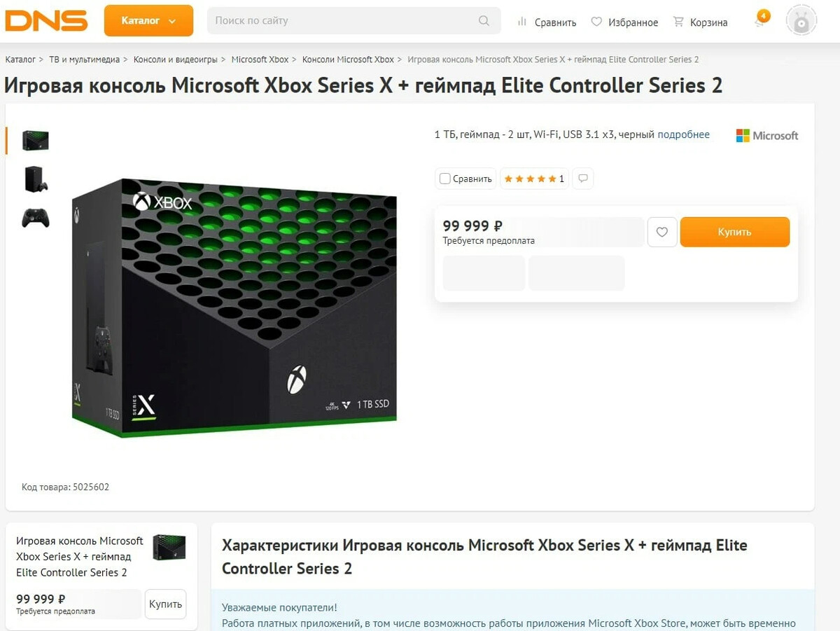The image size is (840, 631).
Task: Click the подробнее link after the specs
Action: point(684,134)
